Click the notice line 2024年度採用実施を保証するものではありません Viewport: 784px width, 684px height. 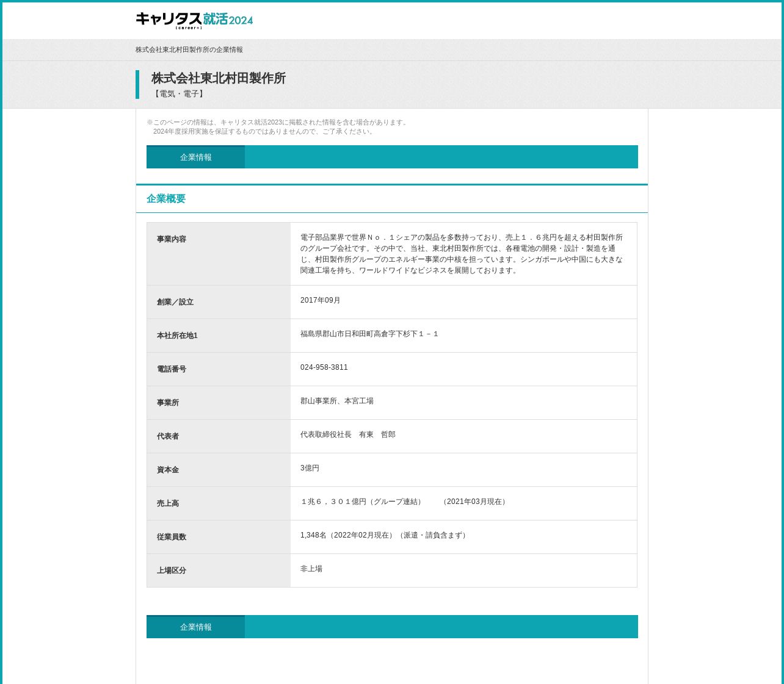264,131
